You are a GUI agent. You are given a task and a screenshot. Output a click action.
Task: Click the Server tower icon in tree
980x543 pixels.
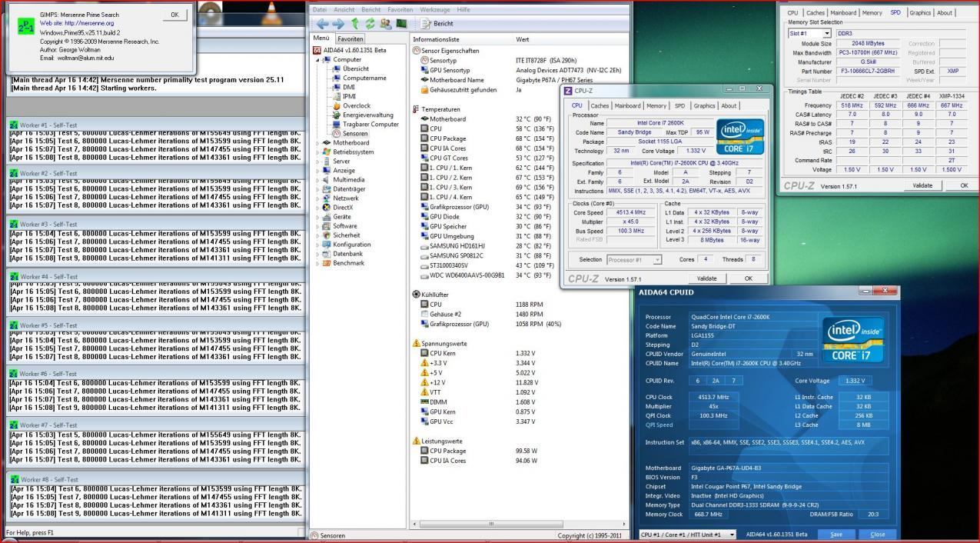click(327, 161)
